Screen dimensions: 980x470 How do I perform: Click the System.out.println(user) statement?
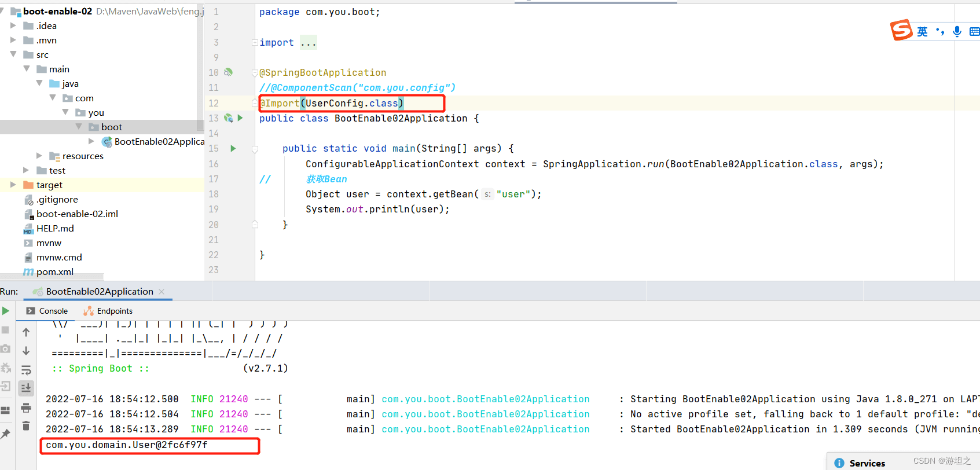pos(377,209)
